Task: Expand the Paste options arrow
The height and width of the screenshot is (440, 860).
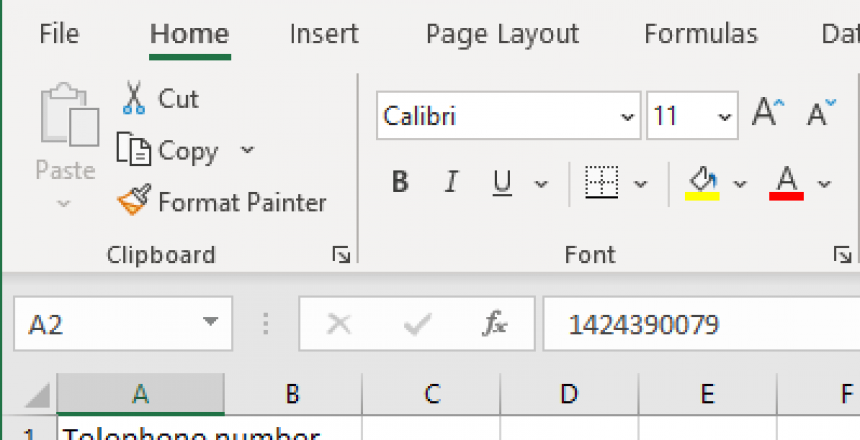Action: click(64, 204)
